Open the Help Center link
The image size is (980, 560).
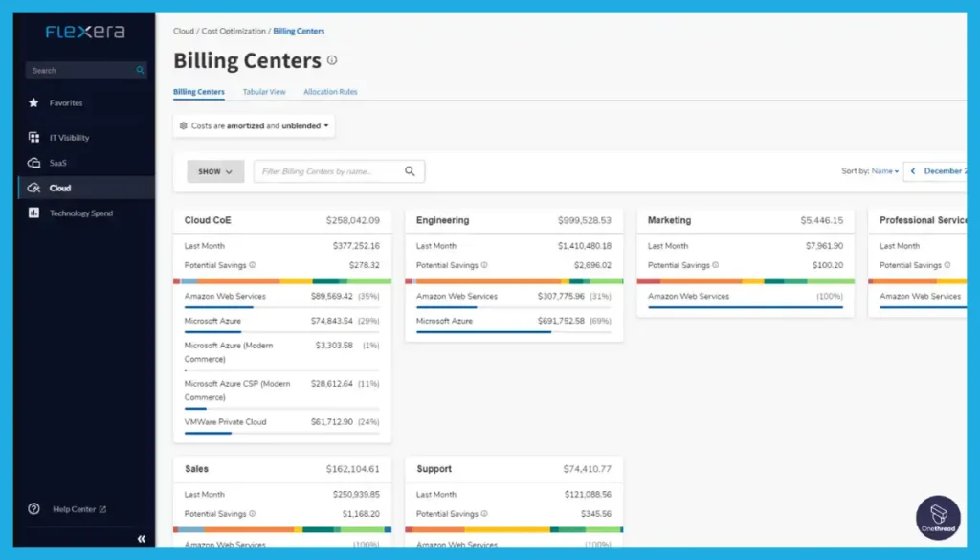[x=78, y=509]
